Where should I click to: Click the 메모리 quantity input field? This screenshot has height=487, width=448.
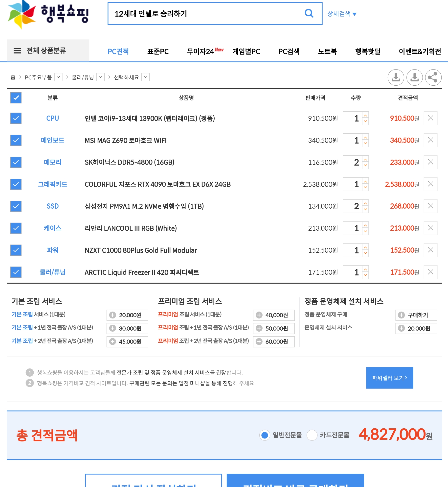(x=353, y=162)
